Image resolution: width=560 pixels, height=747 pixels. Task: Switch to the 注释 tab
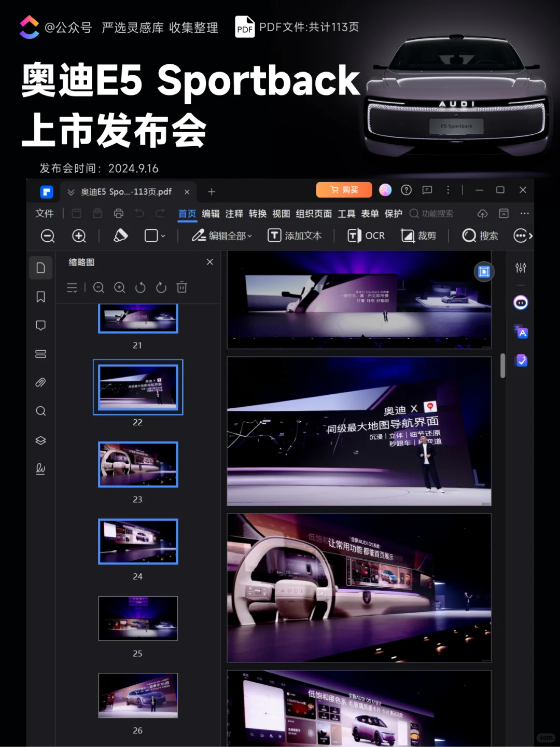tap(234, 214)
